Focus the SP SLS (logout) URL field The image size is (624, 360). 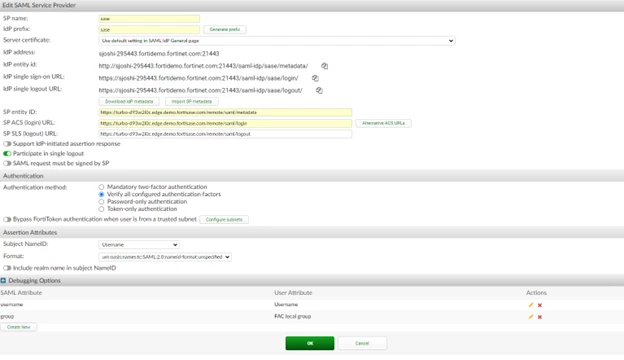pyautogui.click(x=225, y=134)
